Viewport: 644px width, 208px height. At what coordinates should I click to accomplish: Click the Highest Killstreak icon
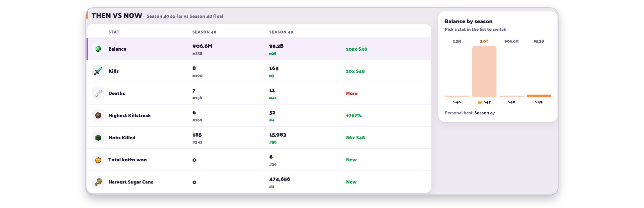[x=98, y=115]
